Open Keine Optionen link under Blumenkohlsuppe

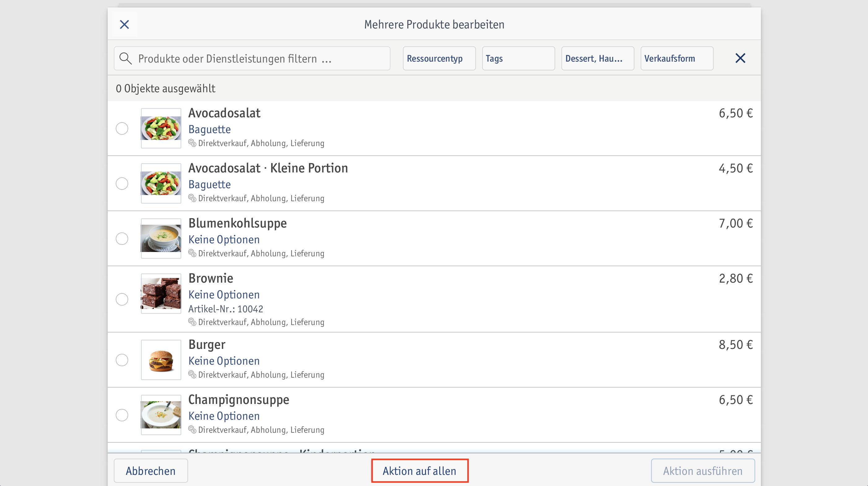pyautogui.click(x=224, y=240)
